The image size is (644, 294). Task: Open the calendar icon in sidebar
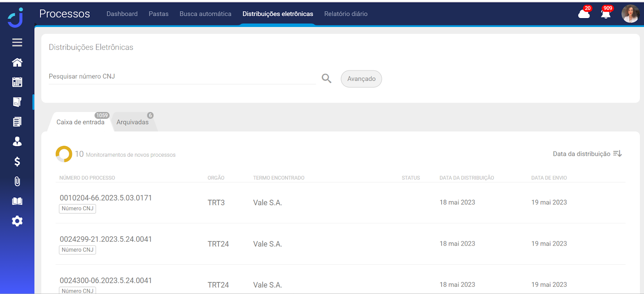[17, 82]
